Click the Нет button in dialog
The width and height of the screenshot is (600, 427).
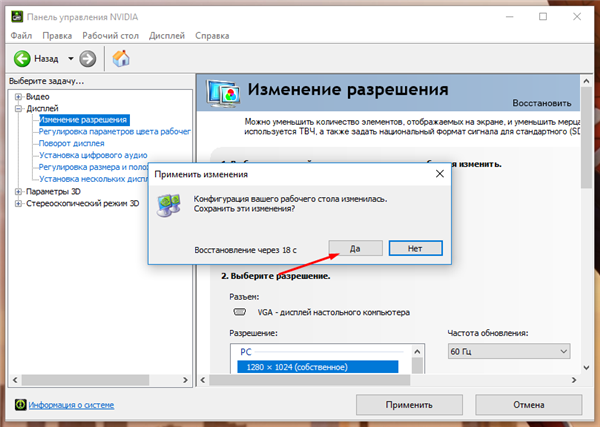[416, 249]
